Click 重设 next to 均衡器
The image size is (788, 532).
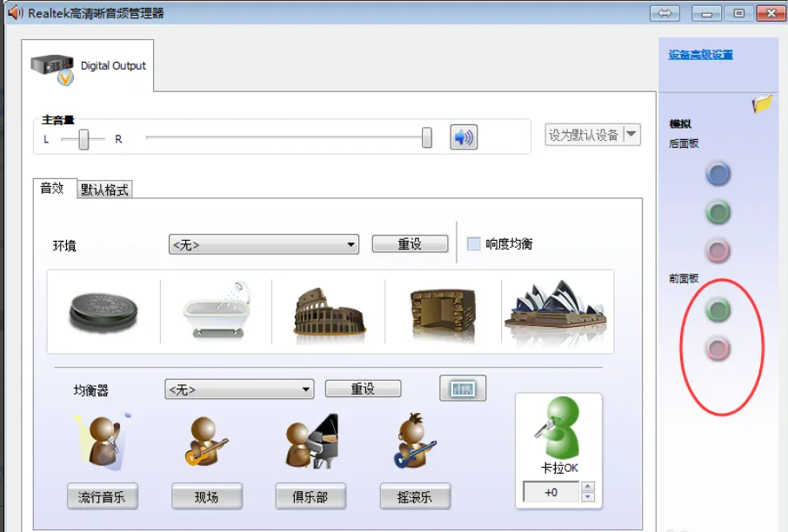pyautogui.click(x=363, y=389)
